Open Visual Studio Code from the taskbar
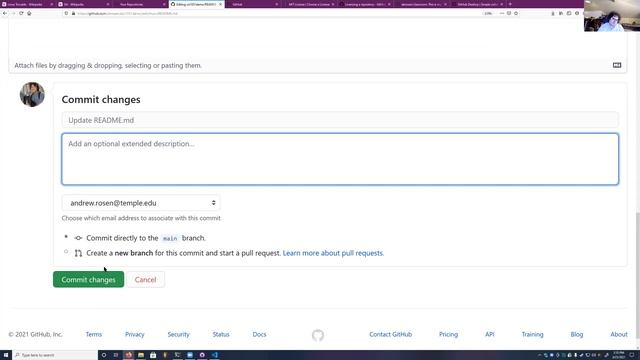This screenshot has height=360, width=640. (x=215, y=355)
